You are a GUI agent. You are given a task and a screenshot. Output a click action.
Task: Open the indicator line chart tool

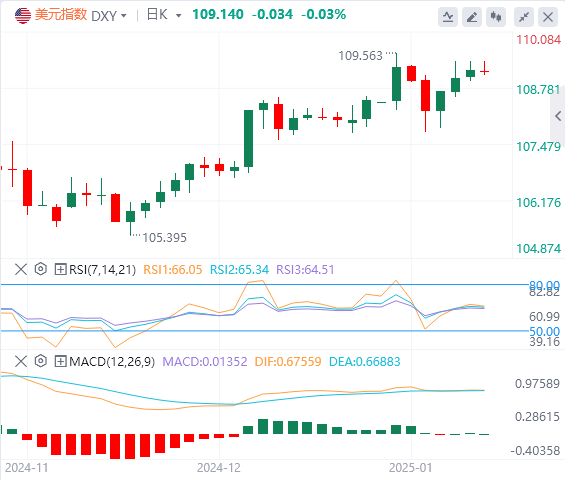point(448,17)
